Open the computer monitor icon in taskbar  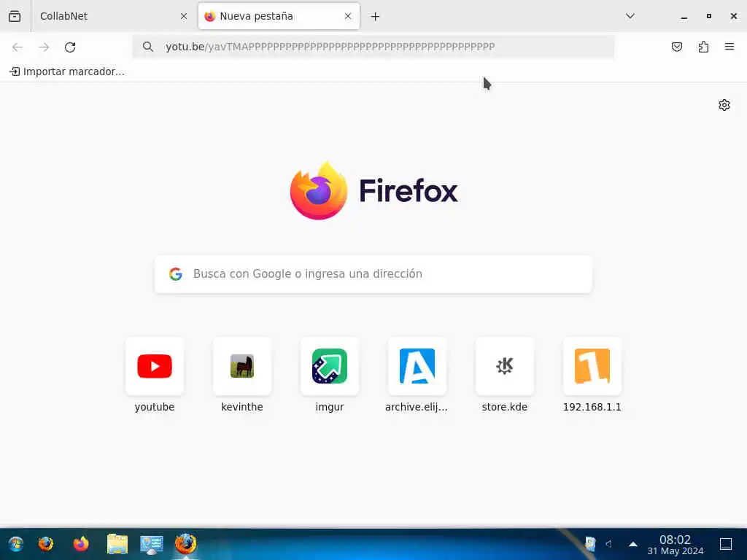(x=152, y=544)
